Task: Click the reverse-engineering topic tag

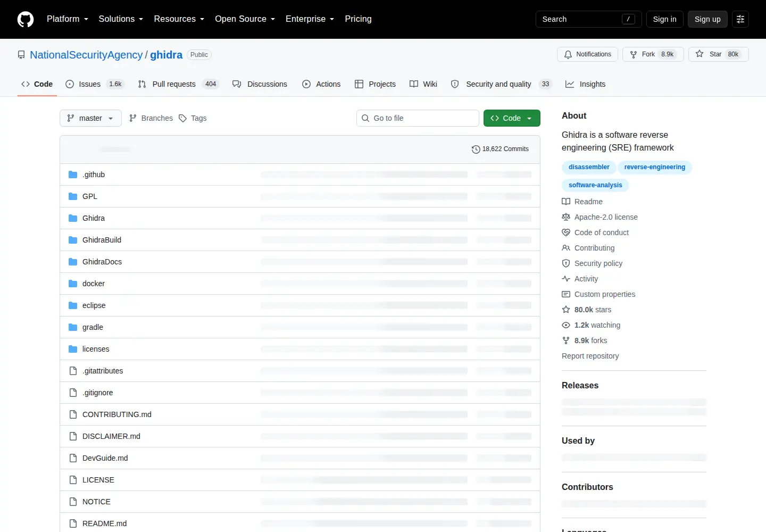Action: click(655, 167)
